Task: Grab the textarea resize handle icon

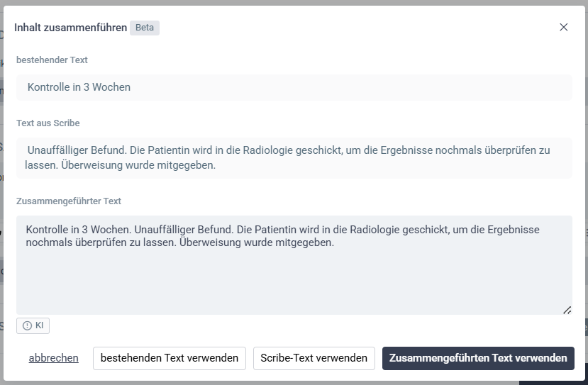Action: click(567, 310)
